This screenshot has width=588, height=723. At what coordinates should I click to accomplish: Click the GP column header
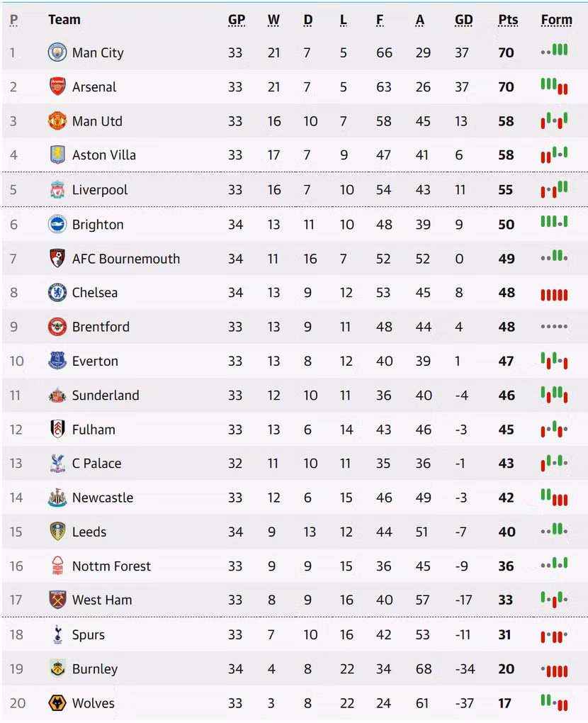pyautogui.click(x=236, y=20)
